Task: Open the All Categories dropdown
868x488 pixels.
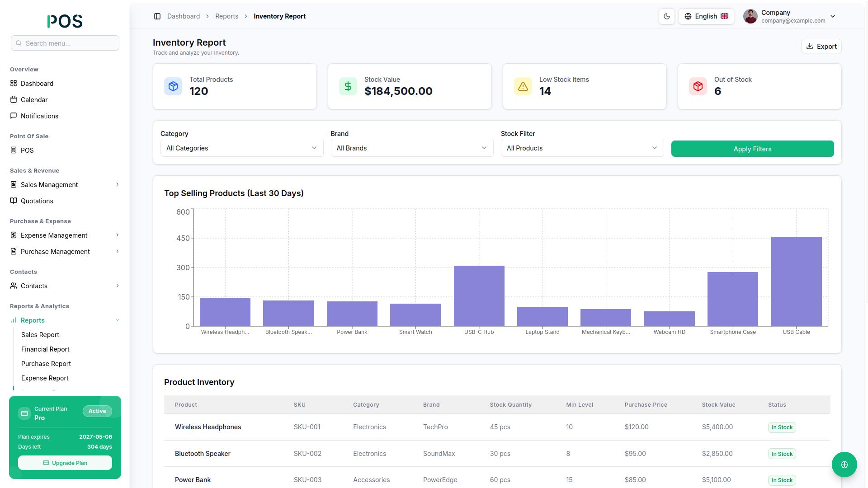Action: (x=242, y=148)
